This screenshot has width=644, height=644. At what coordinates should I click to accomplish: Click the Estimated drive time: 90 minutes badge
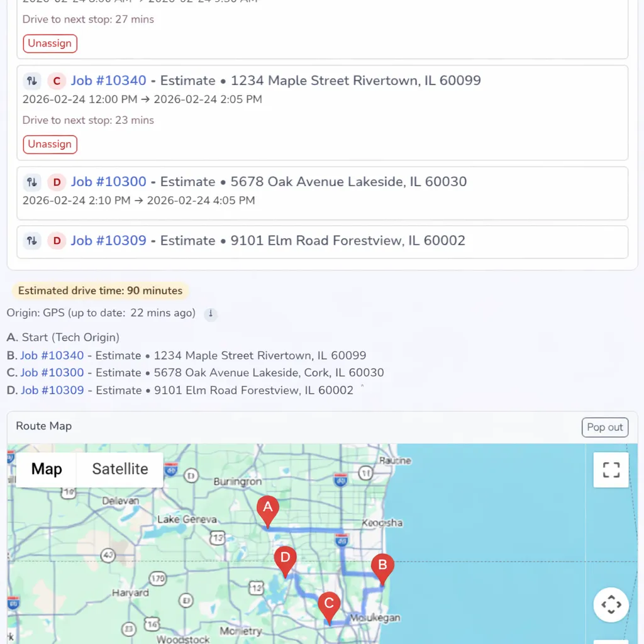100,291
